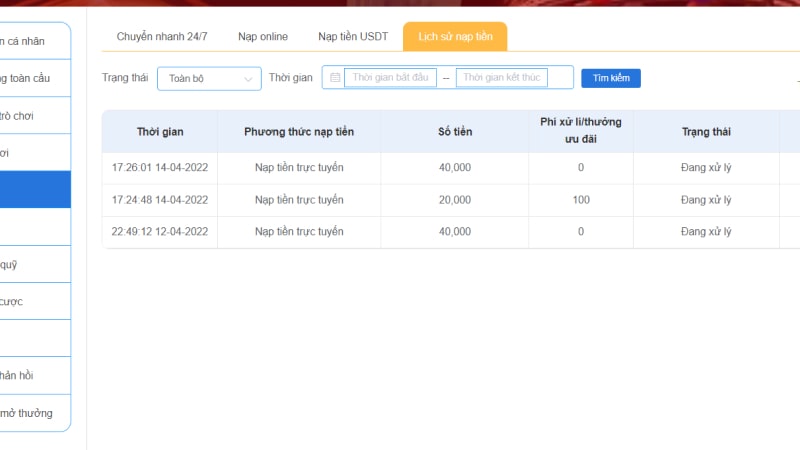The image size is (800, 450).
Task: Expand the Trạng thái Toàn bộ dropdown
Action: point(209,79)
